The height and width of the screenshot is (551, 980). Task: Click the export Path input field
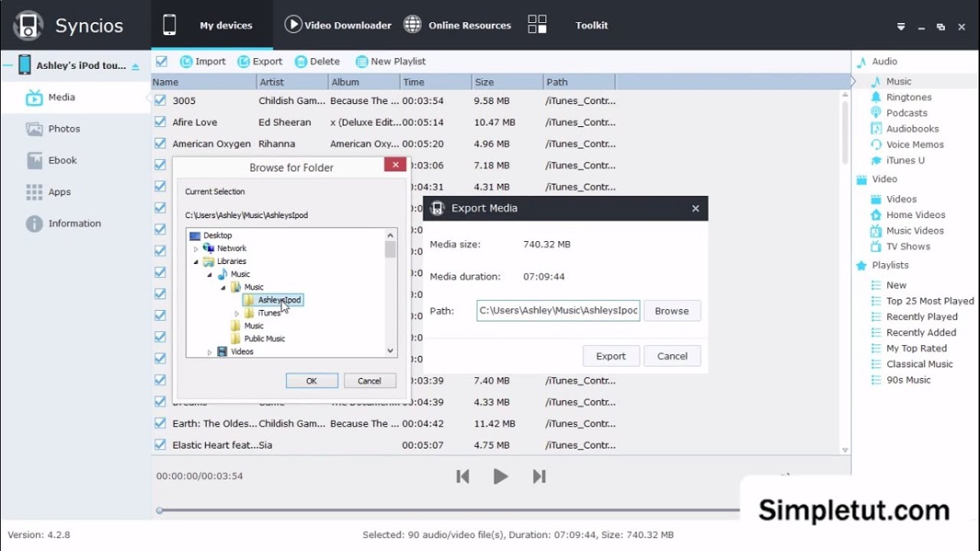click(558, 311)
